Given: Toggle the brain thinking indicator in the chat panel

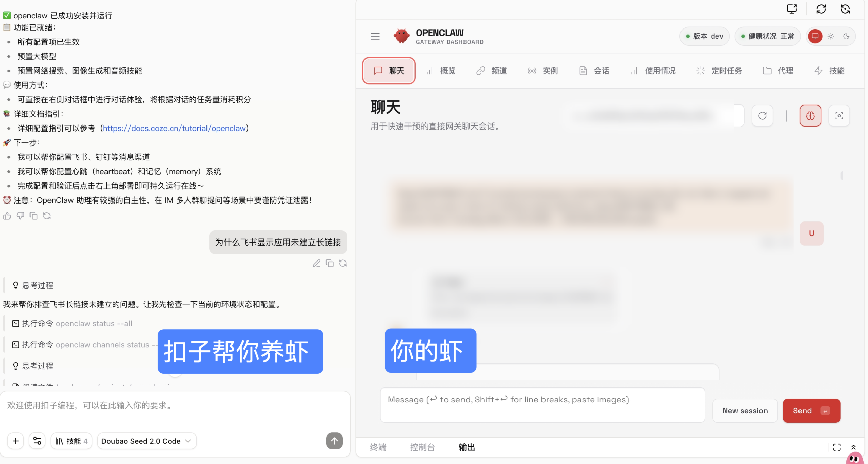Looking at the screenshot, I should point(810,116).
